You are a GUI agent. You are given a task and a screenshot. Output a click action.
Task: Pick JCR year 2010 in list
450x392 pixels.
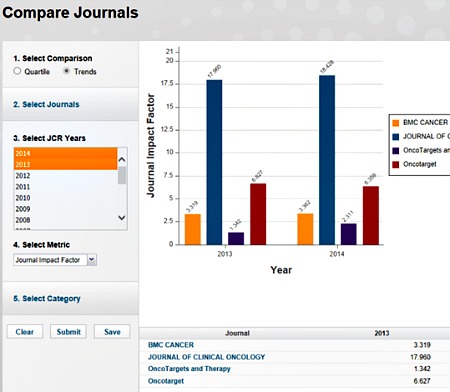tap(65, 198)
